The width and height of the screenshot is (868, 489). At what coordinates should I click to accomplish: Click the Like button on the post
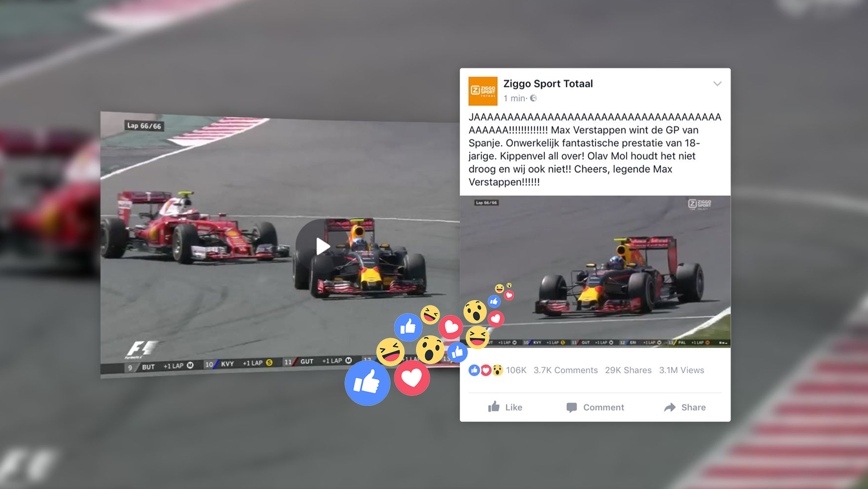pyautogui.click(x=505, y=407)
